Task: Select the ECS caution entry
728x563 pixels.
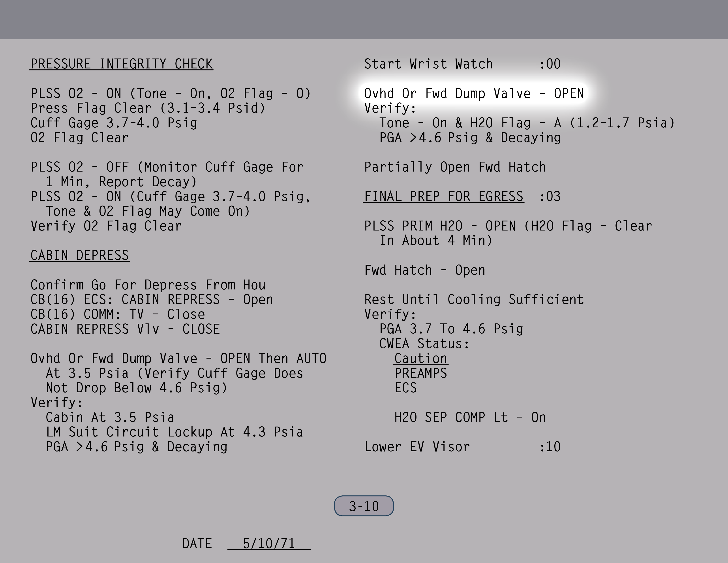Action: tap(406, 388)
